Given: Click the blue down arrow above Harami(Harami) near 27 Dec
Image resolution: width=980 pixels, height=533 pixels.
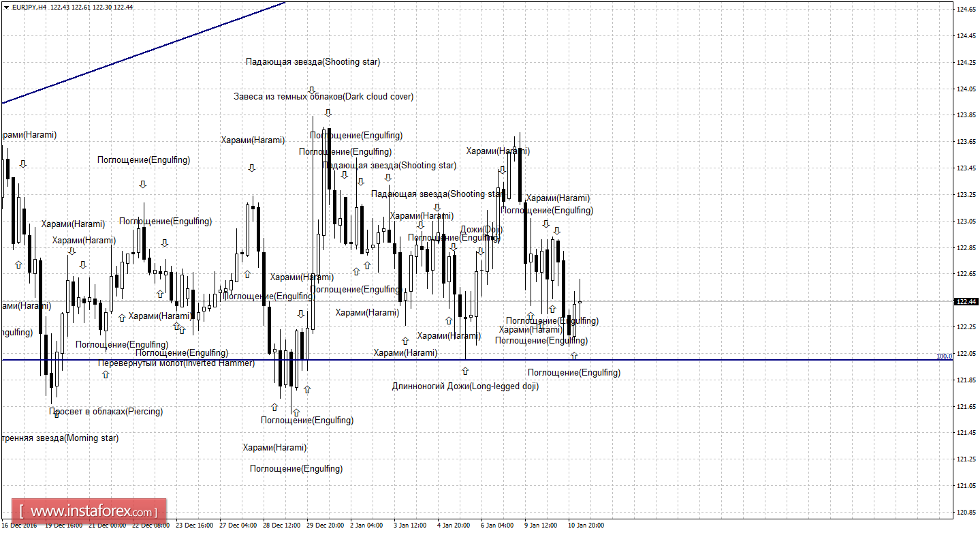Looking at the screenshot, I should pyautogui.click(x=252, y=167).
